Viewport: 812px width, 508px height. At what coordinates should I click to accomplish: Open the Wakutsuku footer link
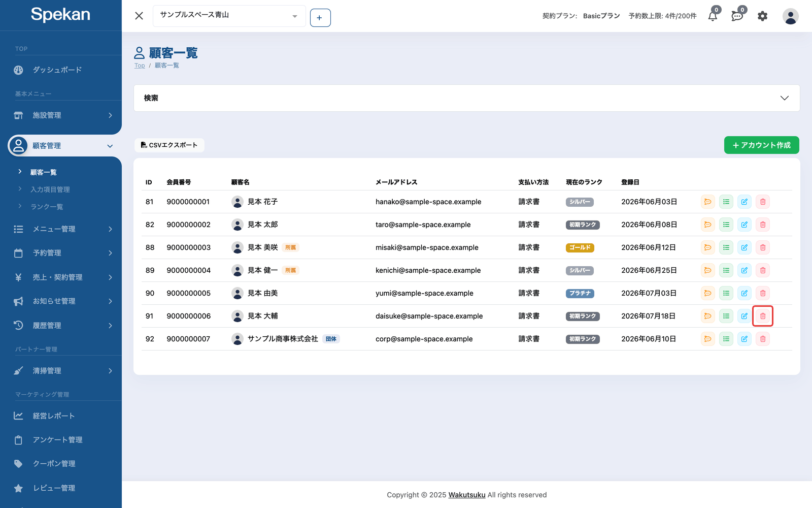click(x=467, y=495)
